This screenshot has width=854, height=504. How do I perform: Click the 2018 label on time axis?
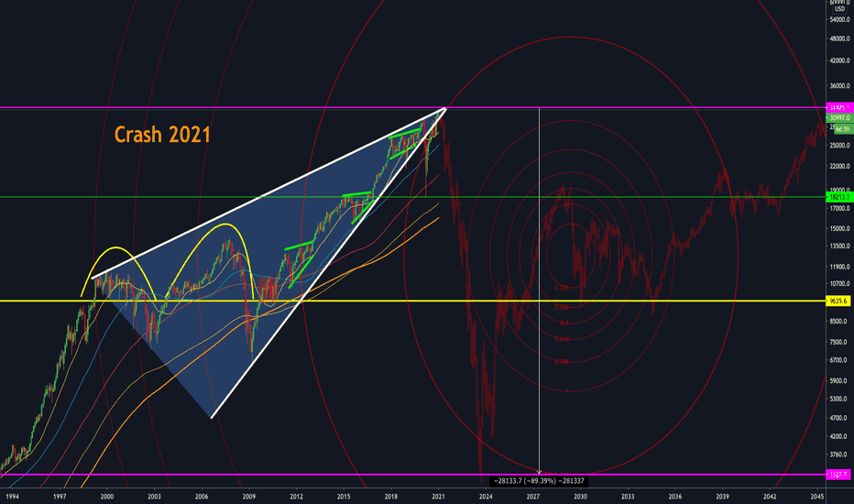coord(391,497)
